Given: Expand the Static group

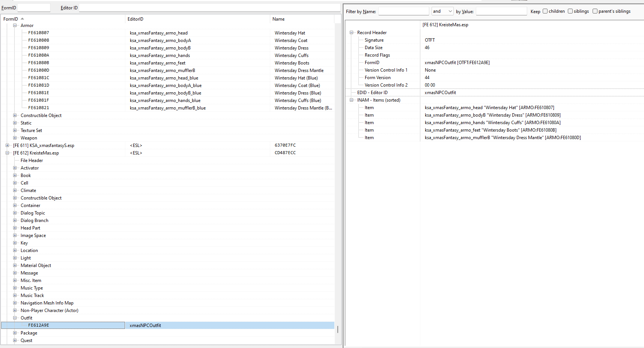Looking at the screenshot, I should click(x=15, y=123).
